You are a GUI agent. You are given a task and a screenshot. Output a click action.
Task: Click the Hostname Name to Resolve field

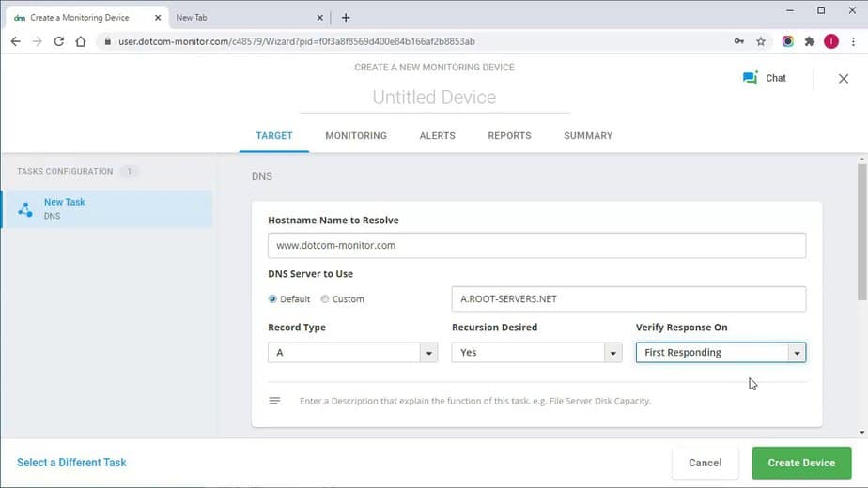[x=536, y=245]
